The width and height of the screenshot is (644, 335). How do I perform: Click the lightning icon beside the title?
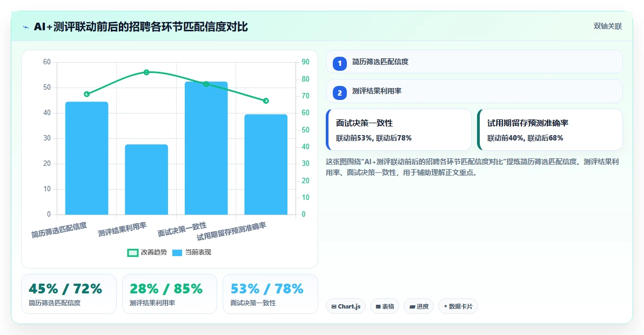26,28
